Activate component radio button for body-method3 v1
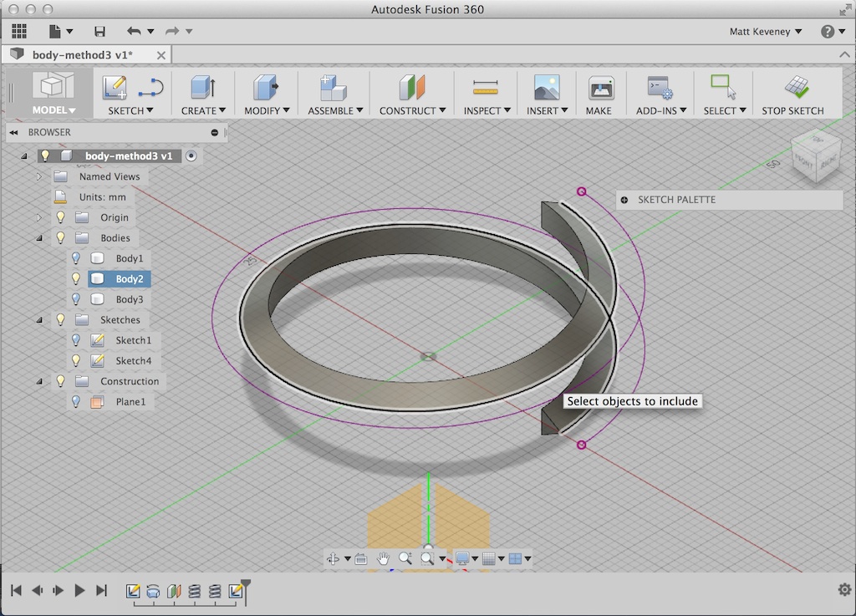 191,156
